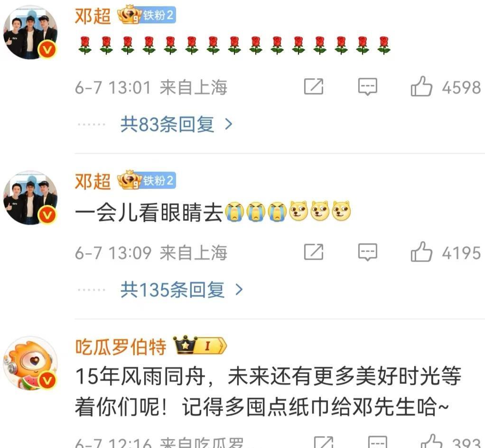Click 铁粉2 badge on second 邓超 comment

147,181
